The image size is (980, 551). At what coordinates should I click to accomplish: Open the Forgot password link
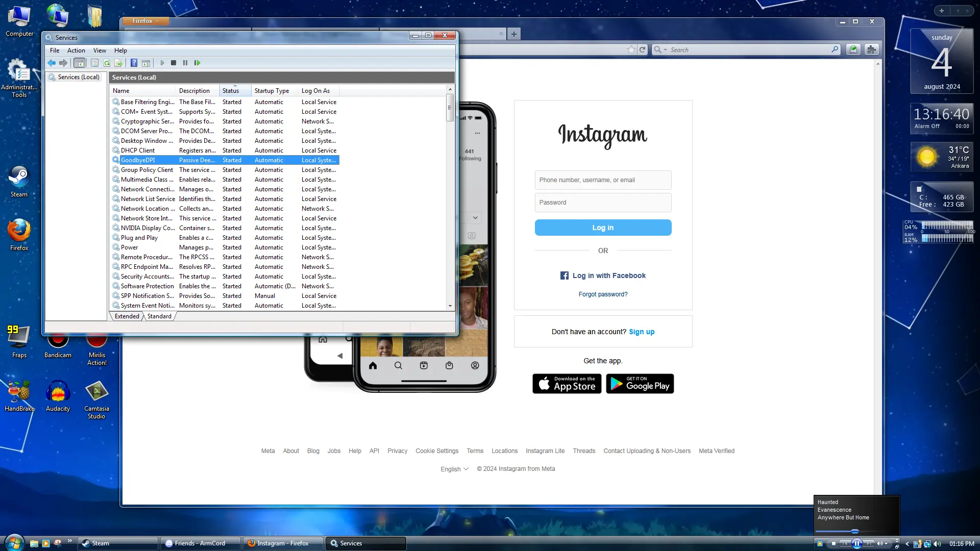[x=603, y=294]
